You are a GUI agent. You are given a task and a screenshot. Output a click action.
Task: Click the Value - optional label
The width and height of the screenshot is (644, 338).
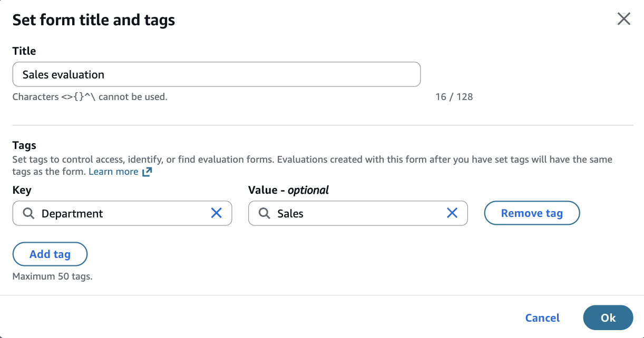(288, 190)
